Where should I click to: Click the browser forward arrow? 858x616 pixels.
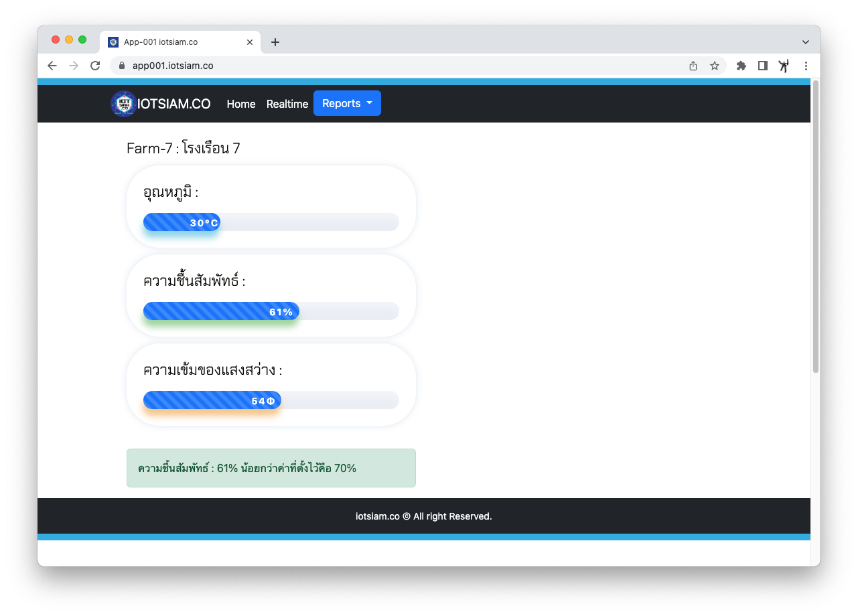pos(74,66)
